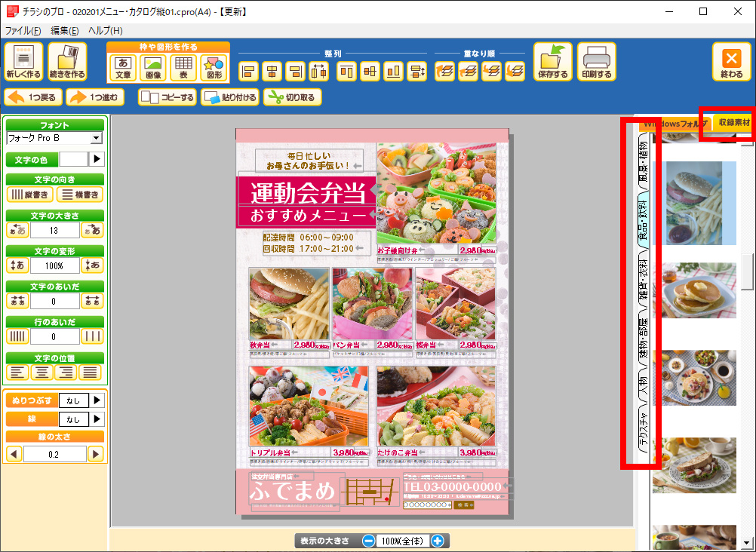756x552 pixels.
Task: Widen the 行のあいだ line spacing
Action: 92,336
